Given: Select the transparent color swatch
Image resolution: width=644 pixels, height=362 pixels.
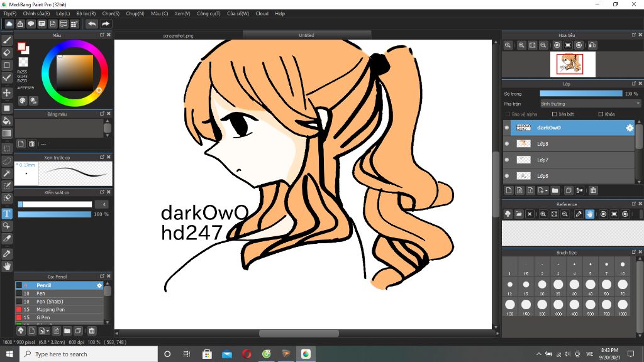Looking at the screenshot, I should 23,62.
